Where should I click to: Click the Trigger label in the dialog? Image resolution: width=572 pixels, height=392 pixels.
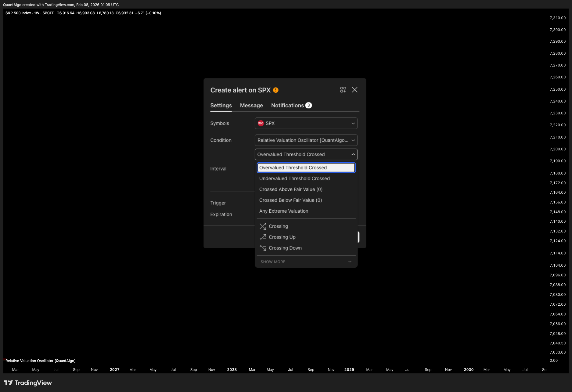(218, 203)
